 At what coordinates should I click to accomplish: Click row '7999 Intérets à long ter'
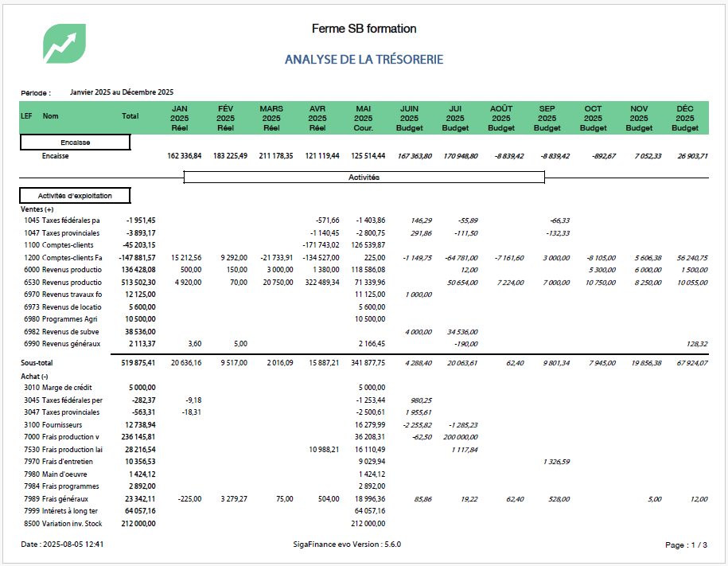coord(364,510)
